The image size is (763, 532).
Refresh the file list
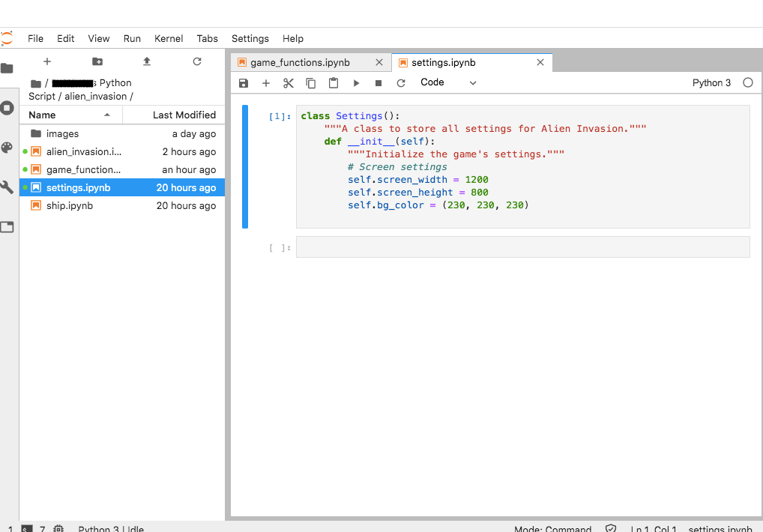click(x=197, y=61)
